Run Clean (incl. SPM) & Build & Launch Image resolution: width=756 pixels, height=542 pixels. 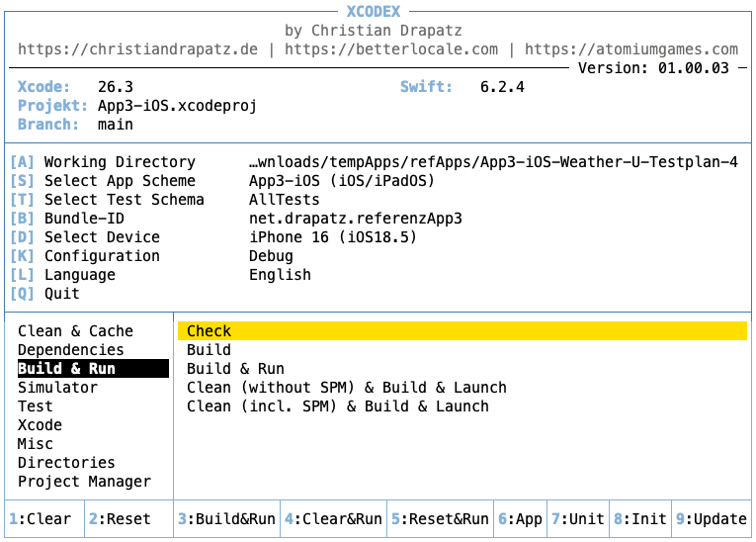point(338,406)
